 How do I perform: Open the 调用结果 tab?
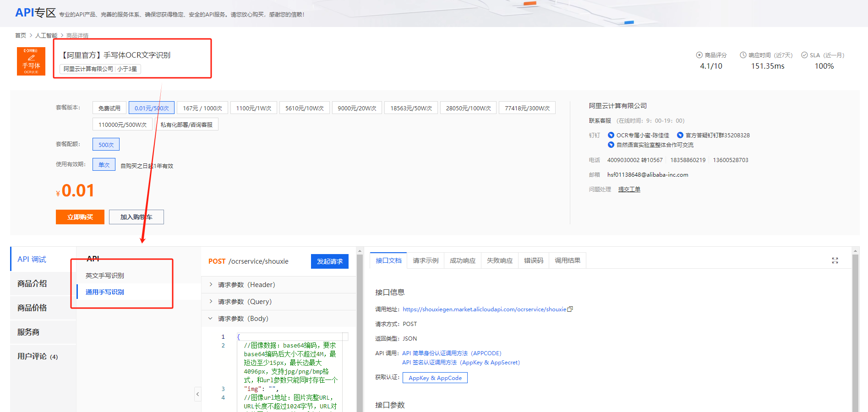568,260
